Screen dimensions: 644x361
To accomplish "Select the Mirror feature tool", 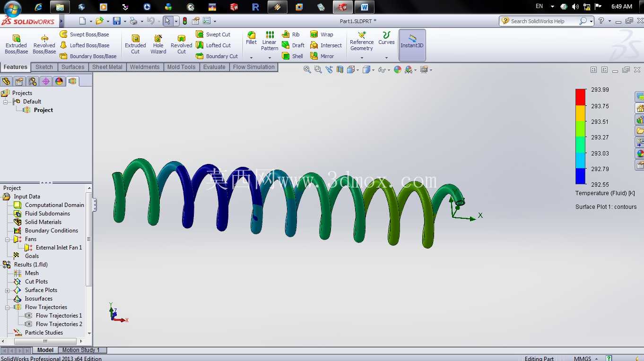I will coord(322,56).
